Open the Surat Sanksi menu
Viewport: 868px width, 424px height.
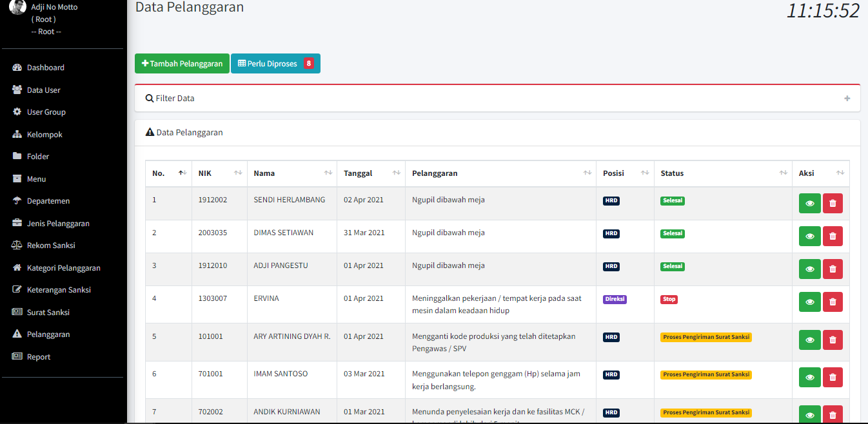point(48,313)
